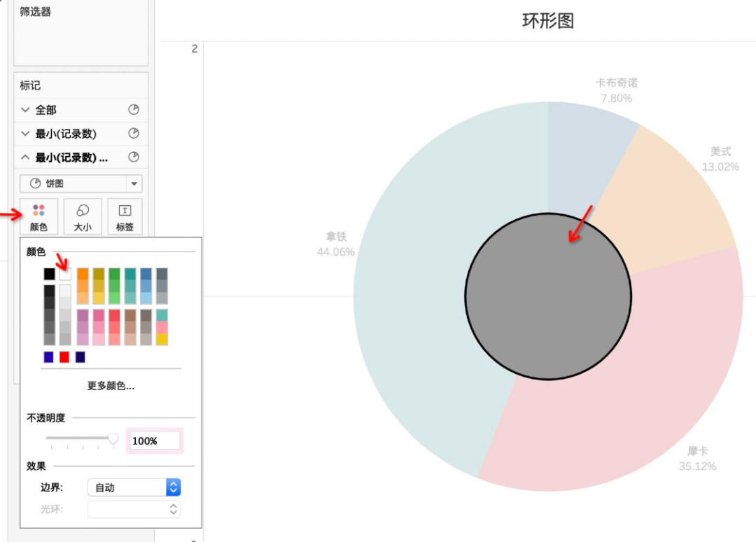
Task: Collapse the bold expanded 最小(记录数) section
Action: pos(26,158)
